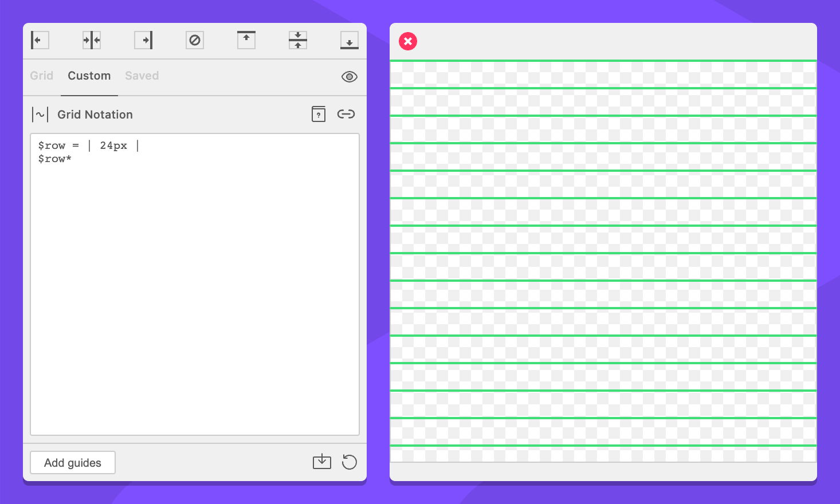Image resolution: width=840 pixels, height=504 pixels.
Task: Select the Custom tab
Action: [x=89, y=76]
